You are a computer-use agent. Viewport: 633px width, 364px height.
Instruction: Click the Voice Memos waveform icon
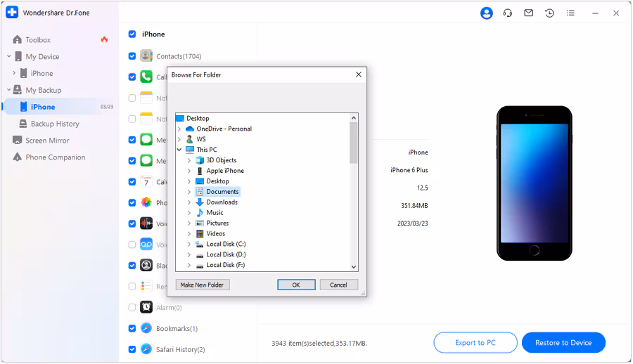(146, 223)
